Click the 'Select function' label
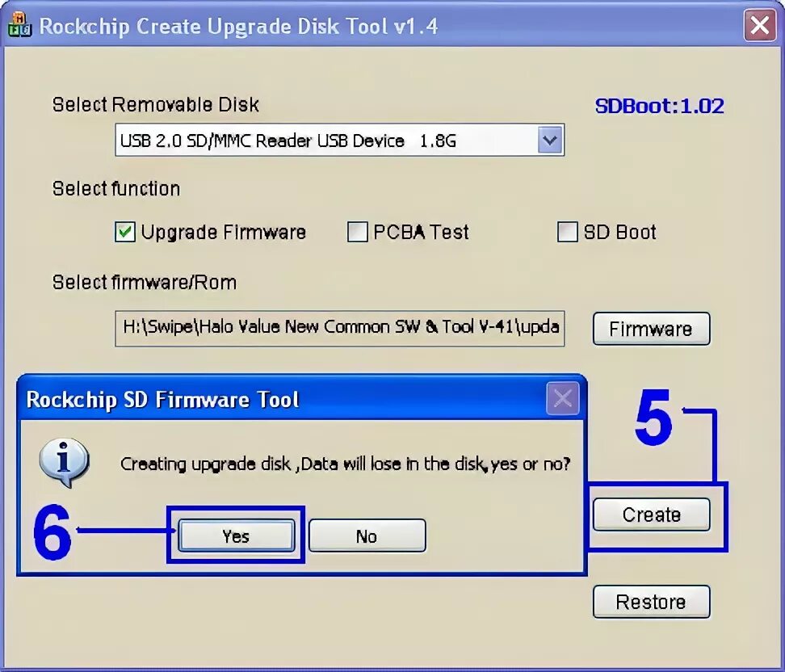This screenshot has height=672, width=785. point(116,189)
